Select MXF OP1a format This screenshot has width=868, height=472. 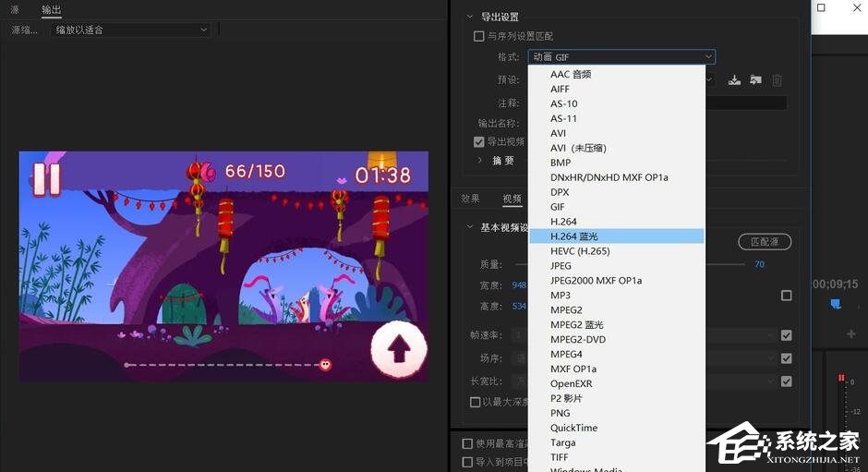coord(617,369)
